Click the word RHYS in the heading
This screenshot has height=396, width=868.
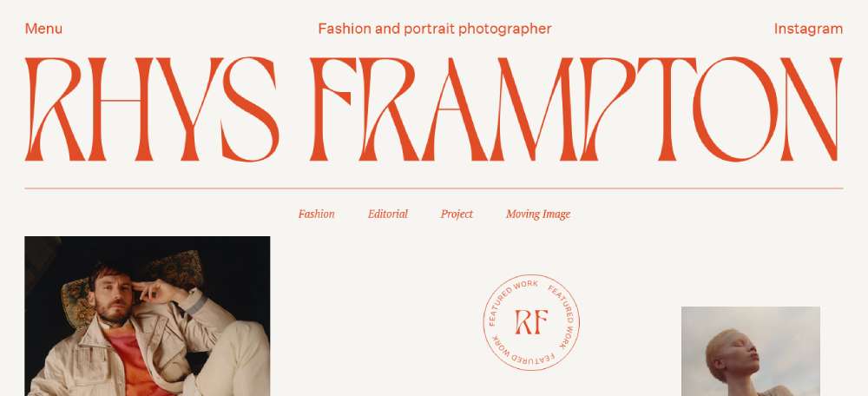(152, 109)
